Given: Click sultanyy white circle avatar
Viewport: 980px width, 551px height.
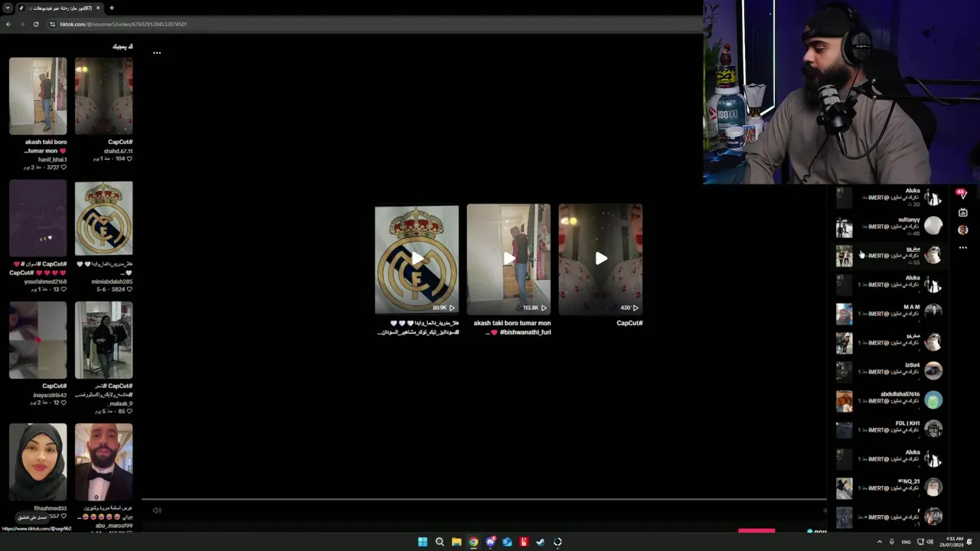Looking at the screenshot, I should pos(933,226).
